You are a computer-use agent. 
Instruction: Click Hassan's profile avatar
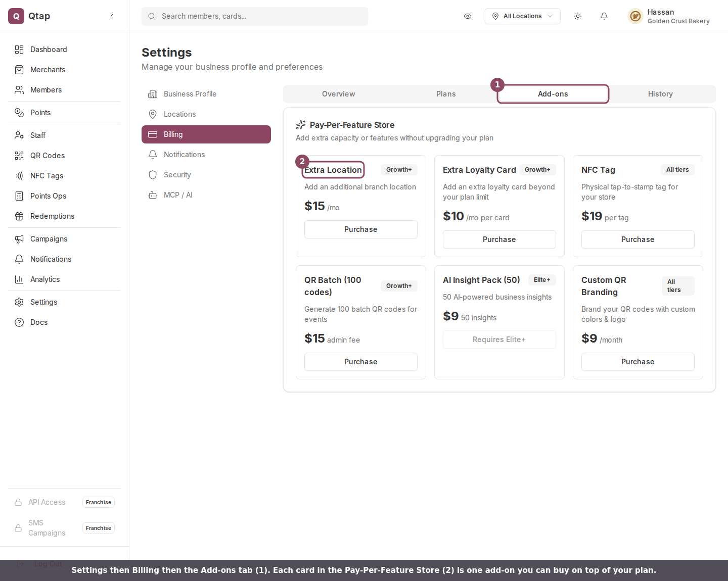click(x=635, y=16)
